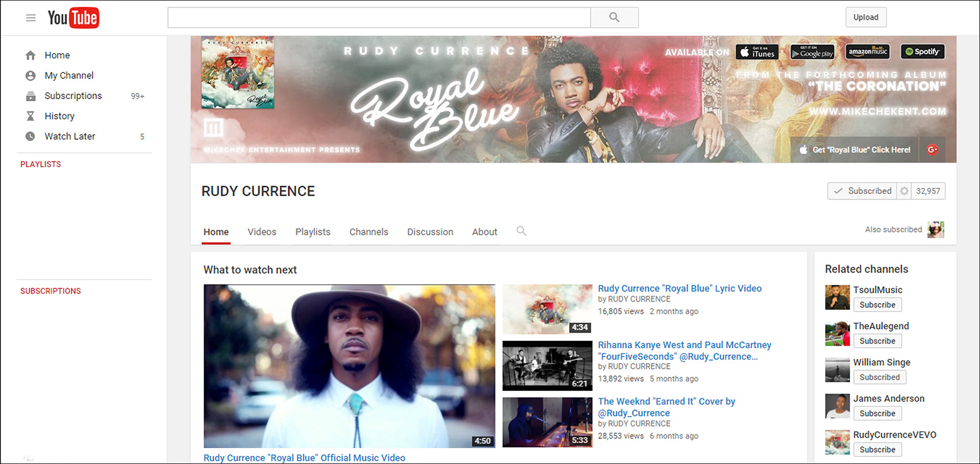980x464 pixels.
Task: Open Royal Blue Official Music Video link
Action: coord(304,458)
